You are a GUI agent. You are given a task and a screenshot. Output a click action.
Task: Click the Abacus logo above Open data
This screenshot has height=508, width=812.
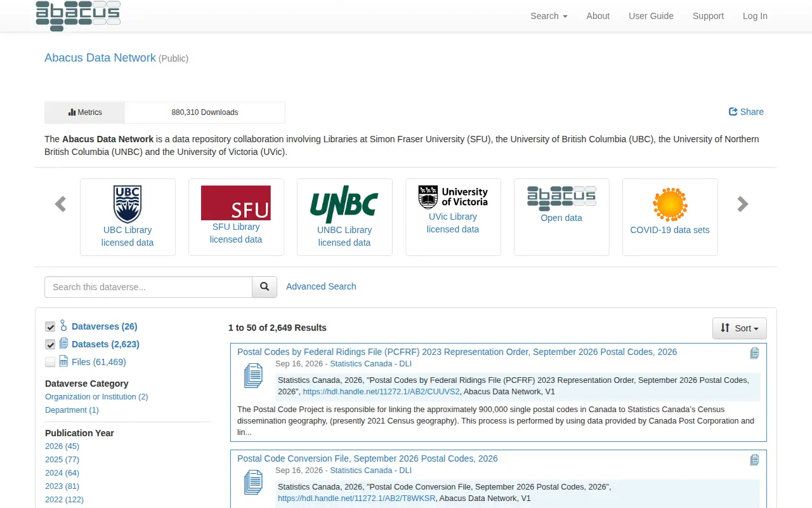click(x=561, y=198)
